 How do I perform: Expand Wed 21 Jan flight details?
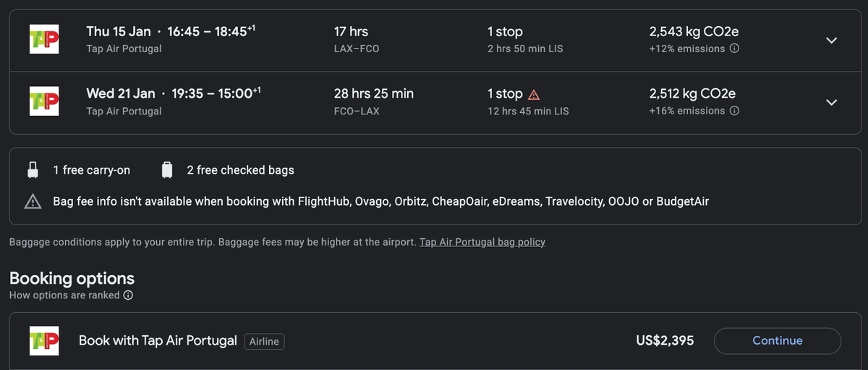point(832,103)
